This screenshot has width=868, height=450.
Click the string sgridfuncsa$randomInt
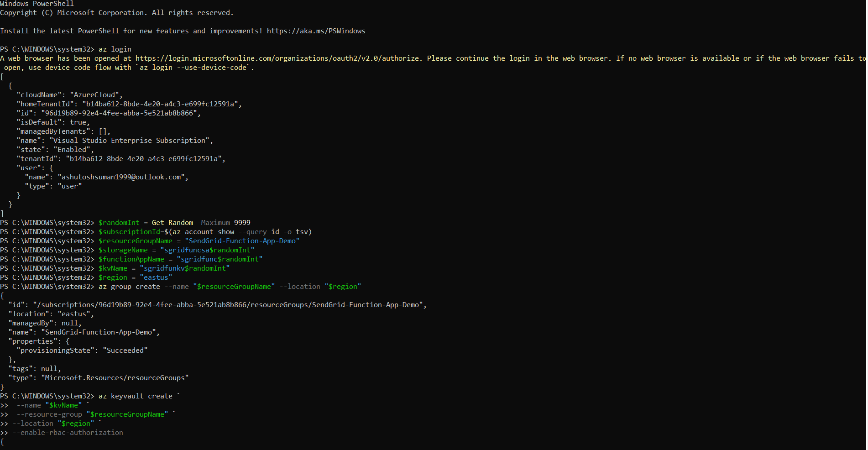click(x=208, y=250)
